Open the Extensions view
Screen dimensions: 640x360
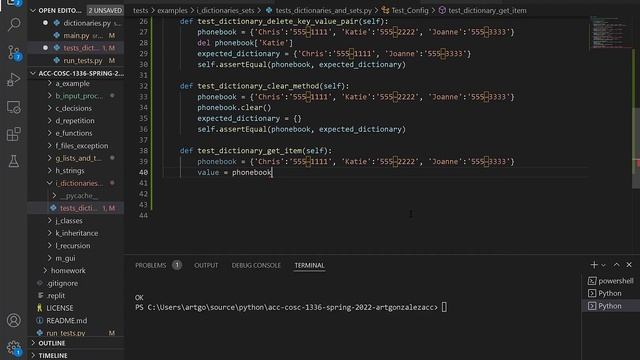pyautogui.click(x=14, y=134)
